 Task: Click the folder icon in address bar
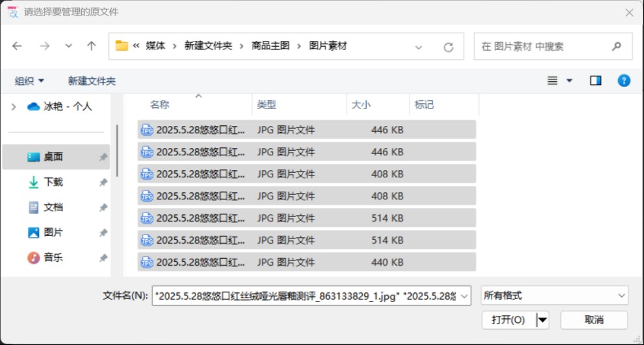[x=121, y=45]
